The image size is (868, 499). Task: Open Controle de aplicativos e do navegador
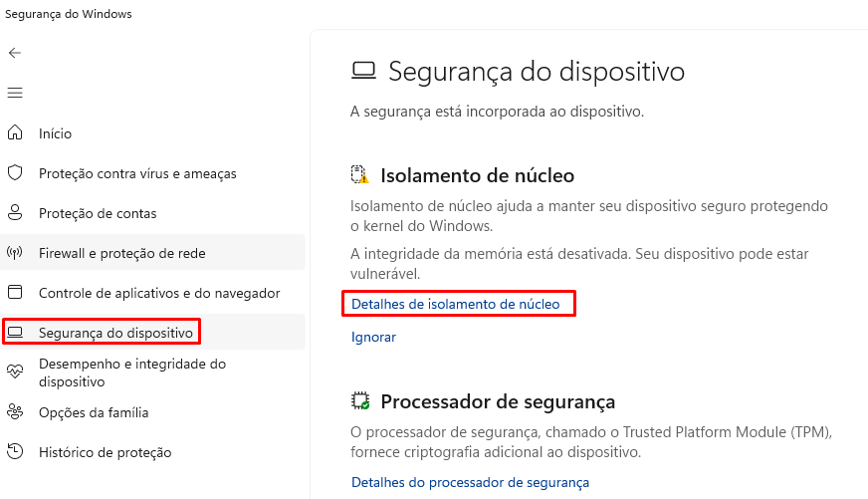click(159, 293)
